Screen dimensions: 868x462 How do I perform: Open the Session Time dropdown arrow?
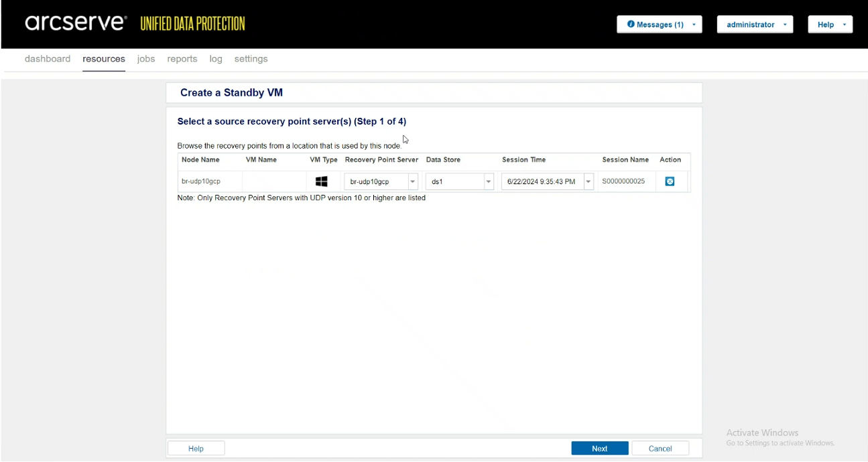588,181
